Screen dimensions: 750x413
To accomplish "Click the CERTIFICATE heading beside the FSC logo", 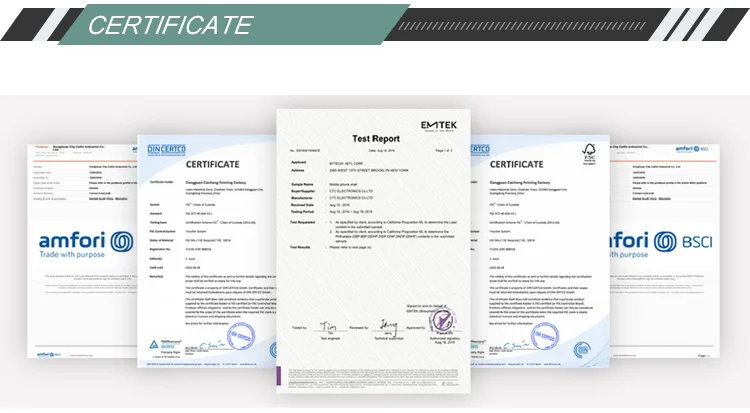I will point(517,164).
